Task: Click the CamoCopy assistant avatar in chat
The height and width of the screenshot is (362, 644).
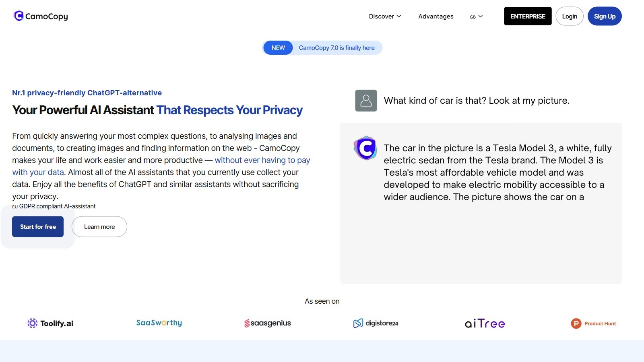Action: [365, 148]
